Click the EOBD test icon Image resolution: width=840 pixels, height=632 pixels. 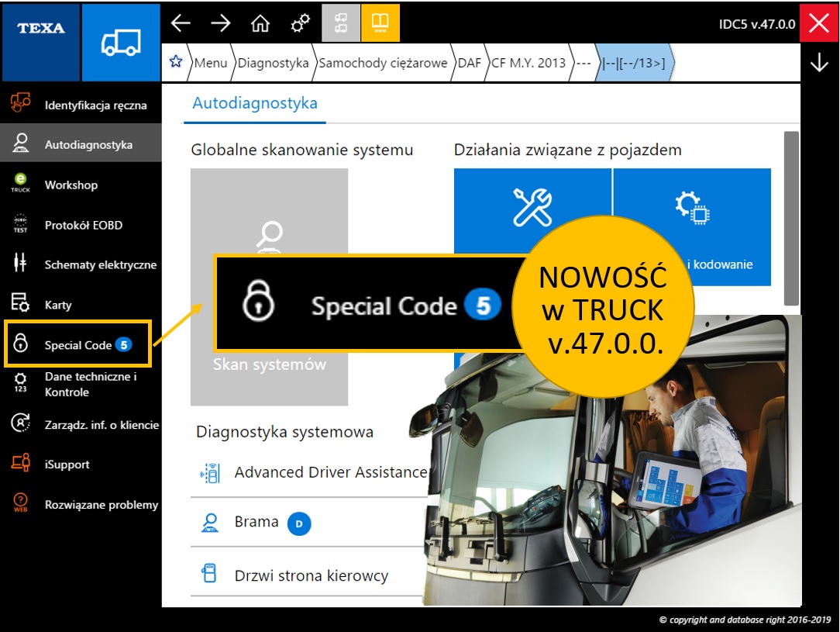pyautogui.click(x=20, y=223)
